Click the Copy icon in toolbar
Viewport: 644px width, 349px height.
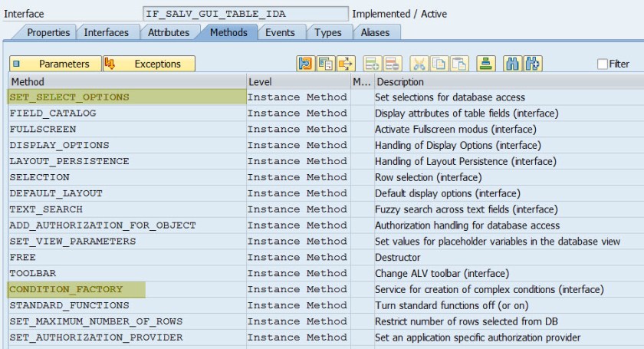[439, 64]
